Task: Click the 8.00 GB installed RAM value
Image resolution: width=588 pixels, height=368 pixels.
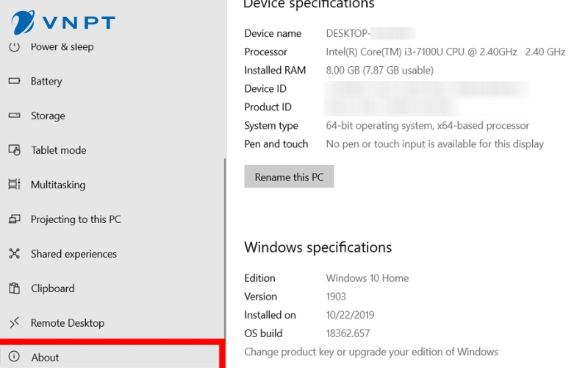Action: click(379, 71)
